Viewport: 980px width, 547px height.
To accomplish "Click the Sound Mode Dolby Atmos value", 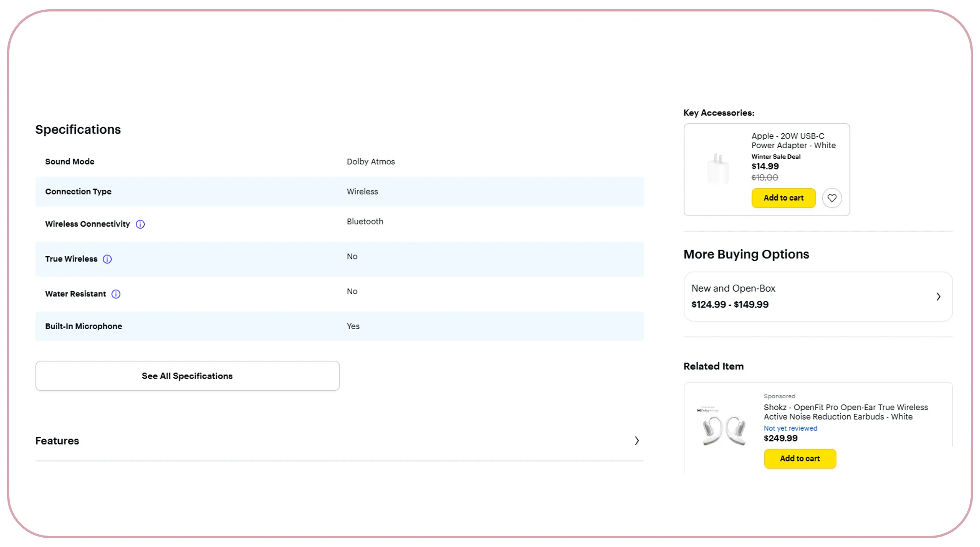I will point(370,161).
